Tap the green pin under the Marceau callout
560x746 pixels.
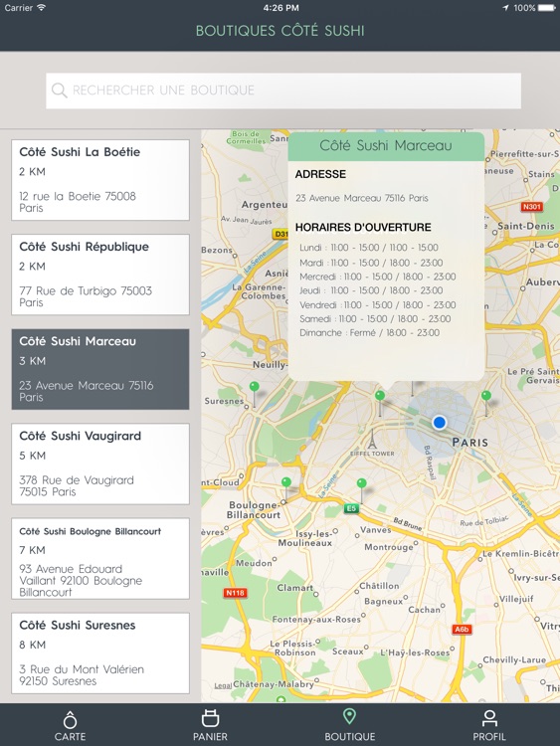(x=380, y=395)
